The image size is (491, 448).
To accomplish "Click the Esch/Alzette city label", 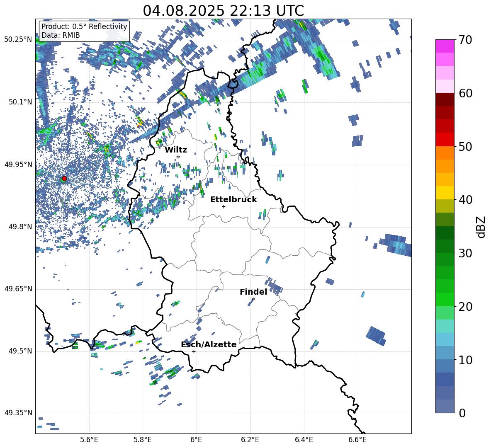I will tap(209, 344).
